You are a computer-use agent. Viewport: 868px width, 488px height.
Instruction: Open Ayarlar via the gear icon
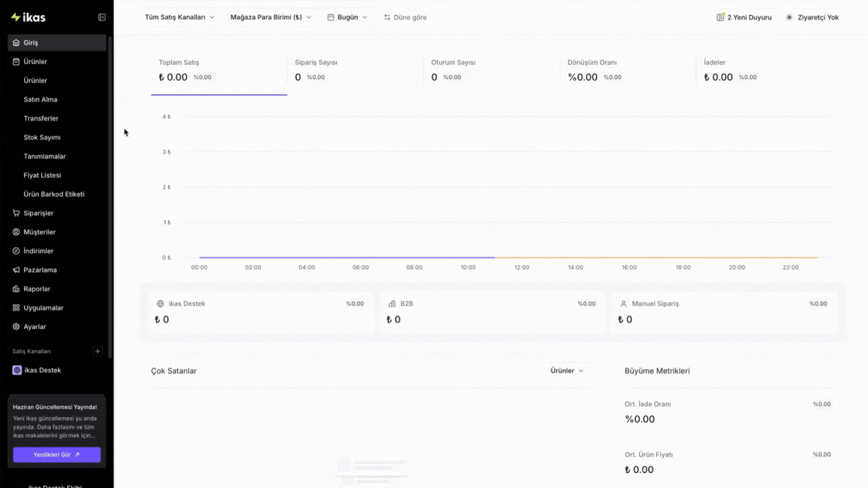pyautogui.click(x=16, y=326)
